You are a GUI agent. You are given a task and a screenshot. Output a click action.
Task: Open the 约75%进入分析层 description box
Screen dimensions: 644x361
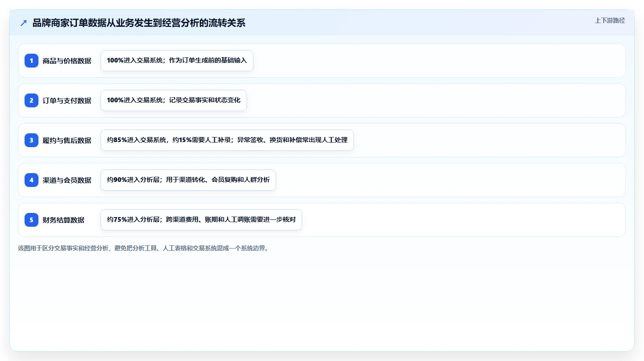[201, 220]
